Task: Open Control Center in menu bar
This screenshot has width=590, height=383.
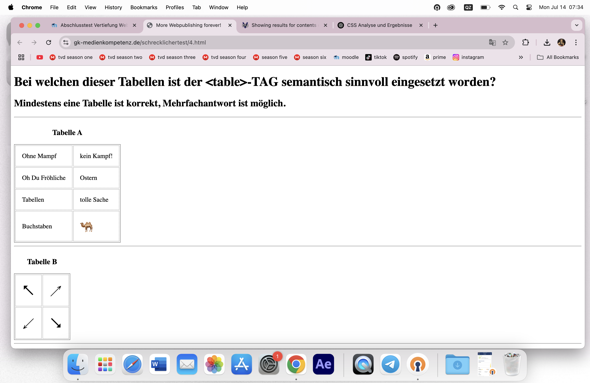Action: [529, 7]
